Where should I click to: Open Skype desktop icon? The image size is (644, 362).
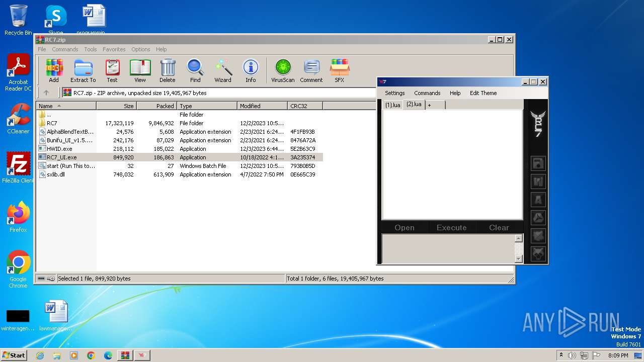[x=56, y=20]
